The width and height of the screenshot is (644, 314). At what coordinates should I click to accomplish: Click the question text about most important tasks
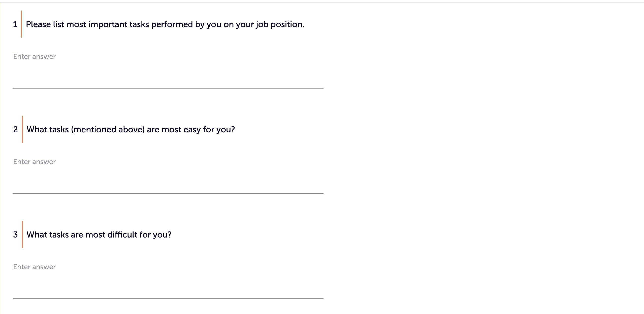(x=165, y=24)
